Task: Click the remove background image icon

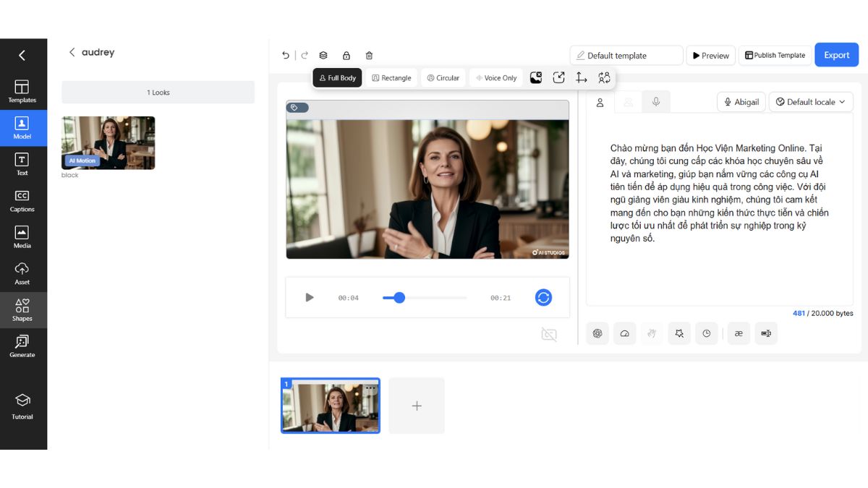Action: pos(536,77)
